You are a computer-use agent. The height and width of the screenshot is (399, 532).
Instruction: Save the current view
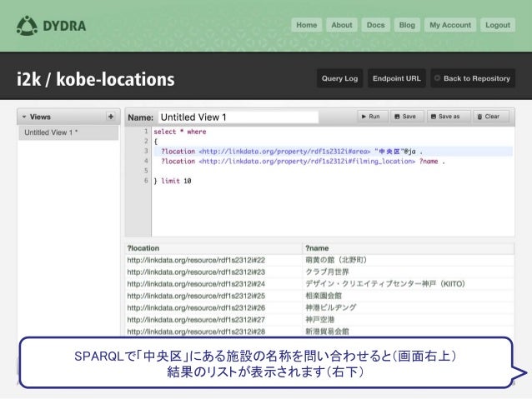pyautogui.click(x=405, y=117)
